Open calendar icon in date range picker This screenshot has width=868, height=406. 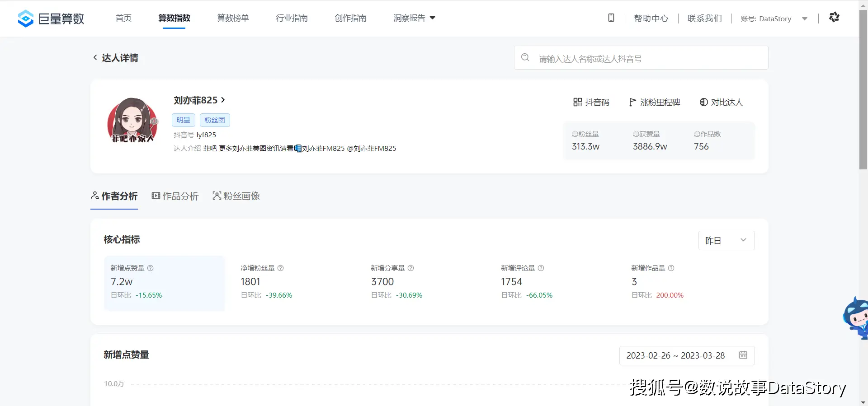click(743, 355)
